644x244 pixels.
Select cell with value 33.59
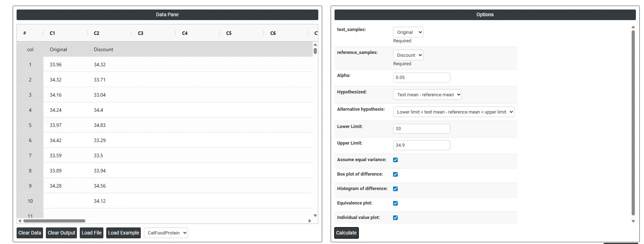click(65, 155)
